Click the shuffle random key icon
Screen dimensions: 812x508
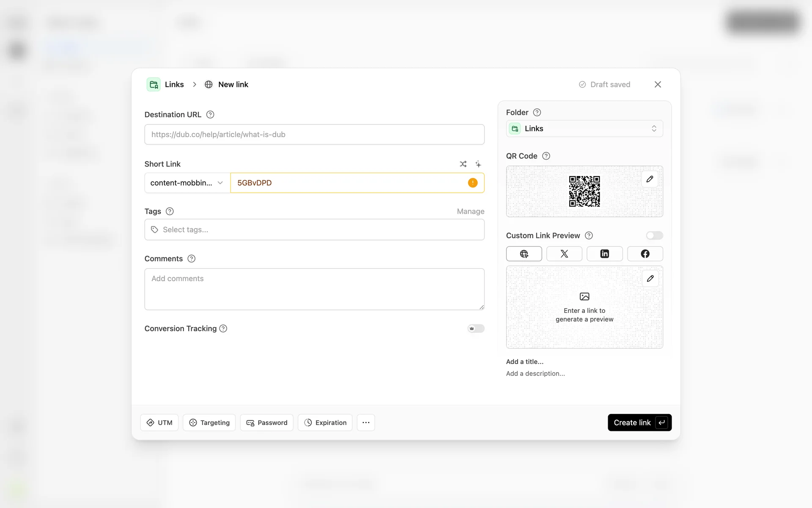[463, 164]
